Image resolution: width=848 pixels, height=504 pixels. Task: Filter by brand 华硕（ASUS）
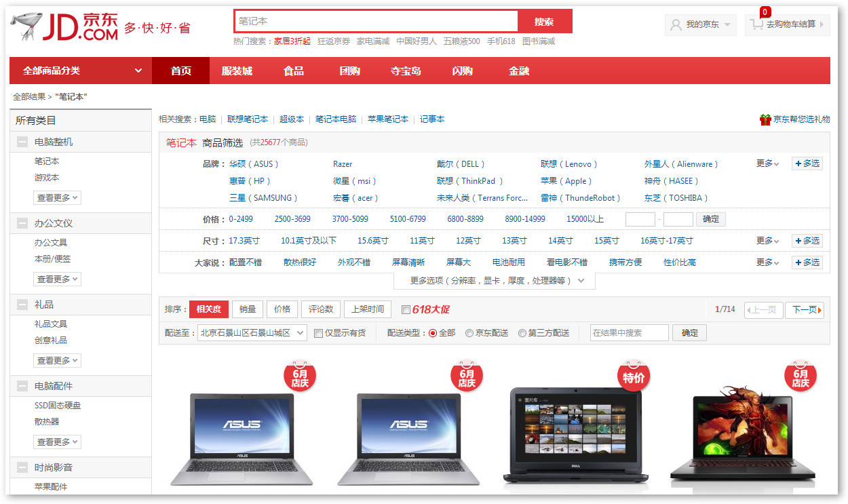(254, 164)
